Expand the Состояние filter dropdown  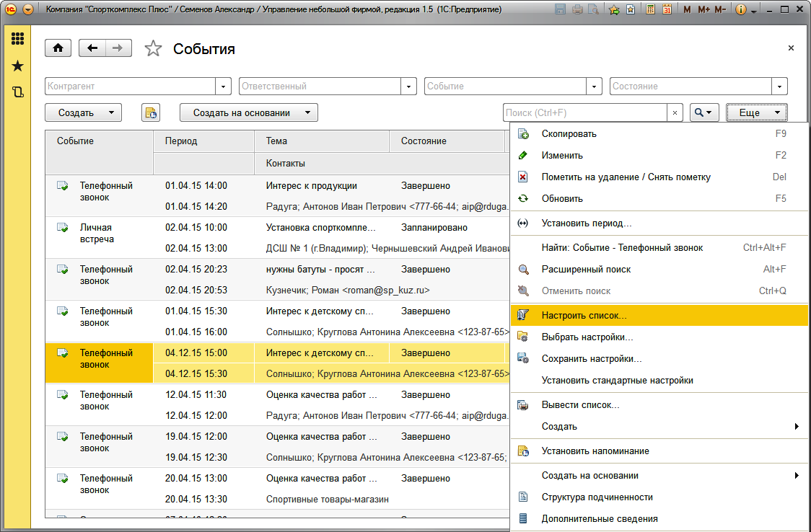click(779, 87)
